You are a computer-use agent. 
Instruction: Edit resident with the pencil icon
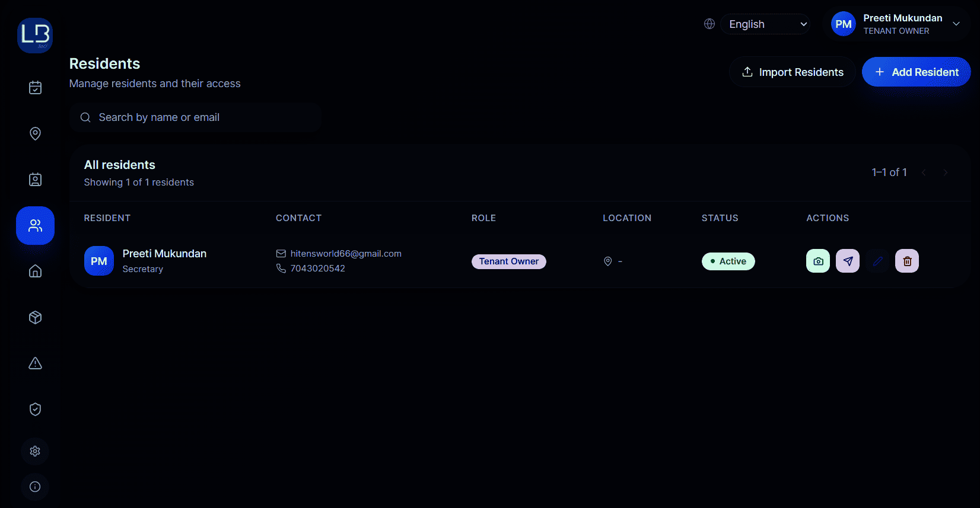[x=877, y=261]
